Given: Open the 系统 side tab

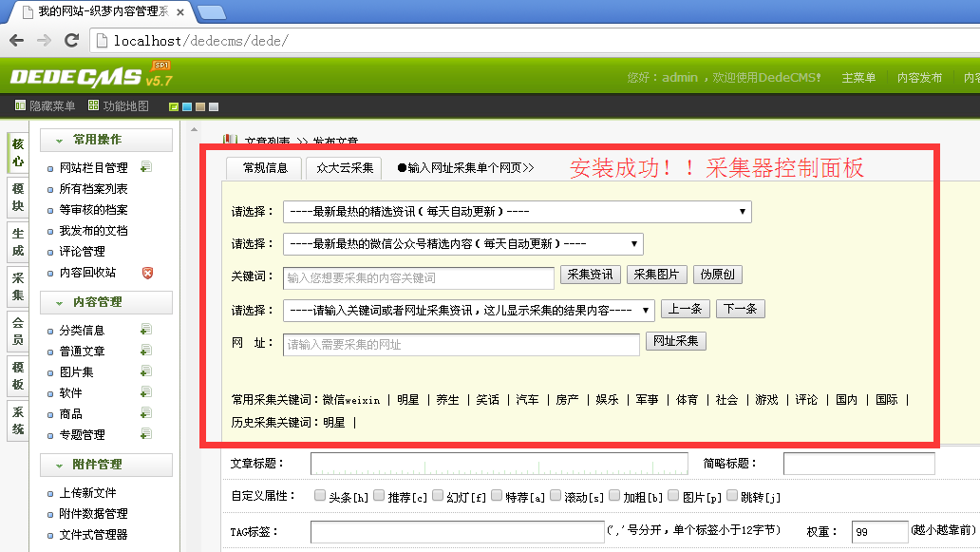Looking at the screenshot, I should point(17,421).
